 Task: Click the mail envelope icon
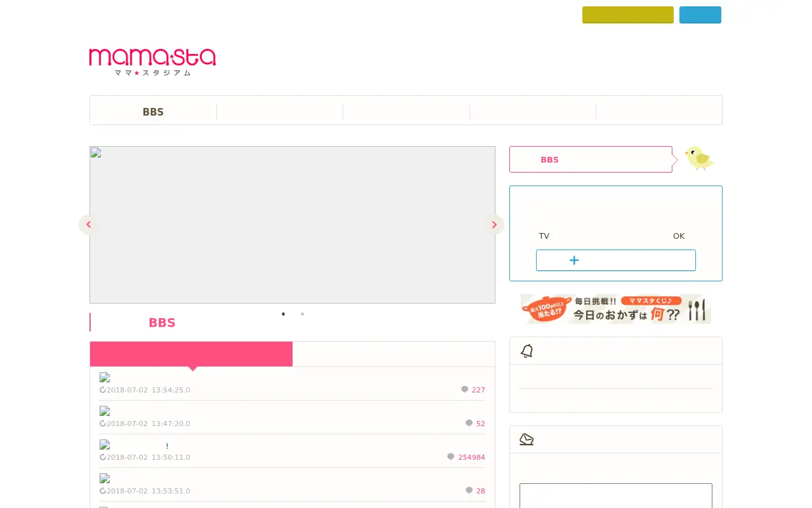click(527, 439)
